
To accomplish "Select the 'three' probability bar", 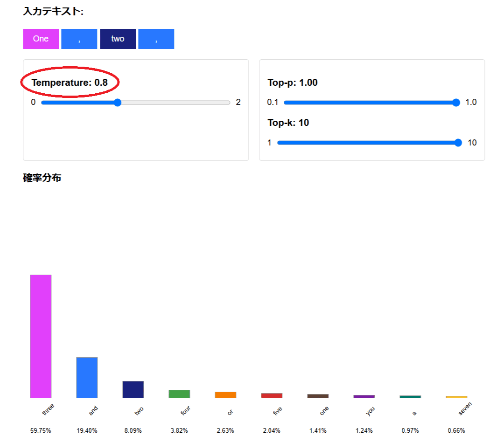I will pyautogui.click(x=41, y=336).
